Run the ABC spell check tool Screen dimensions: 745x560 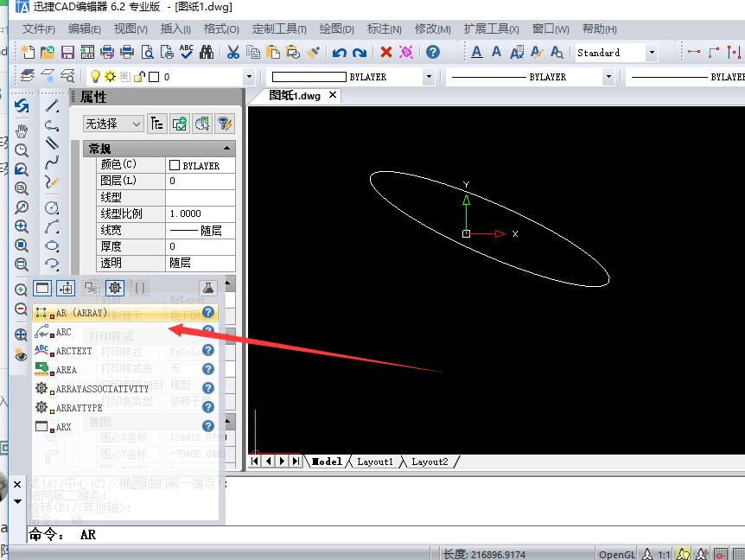point(187,51)
